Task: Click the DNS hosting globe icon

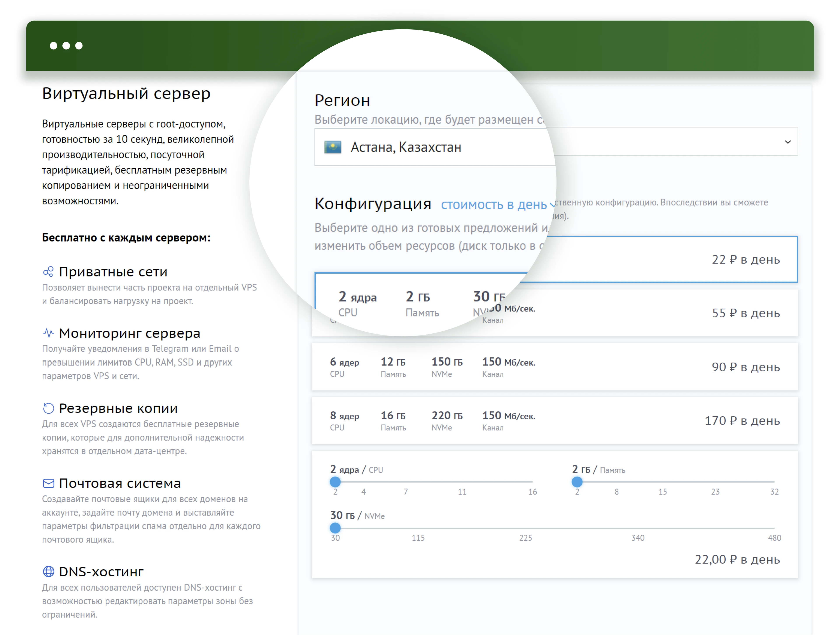Action: [x=48, y=571]
